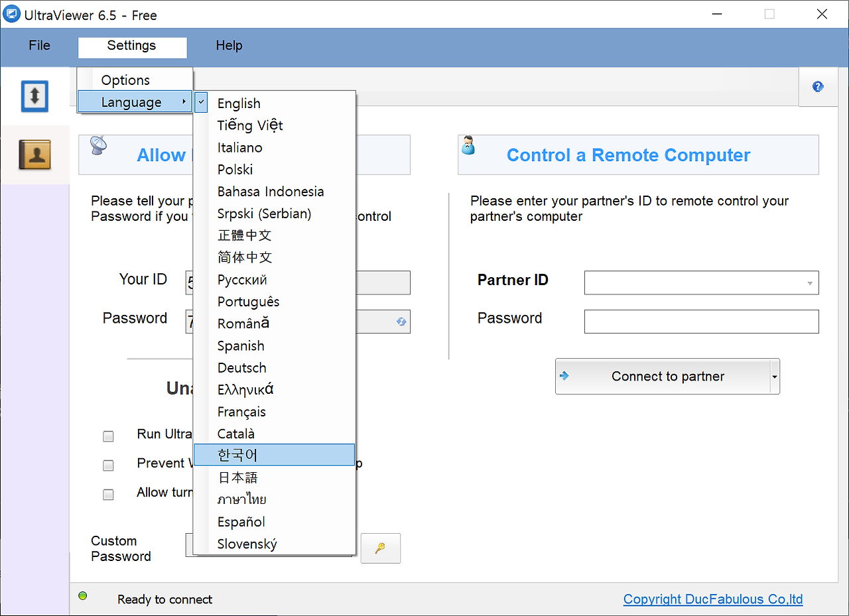
Task: Select ภาษาไทย Thai language
Action: tap(275, 499)
